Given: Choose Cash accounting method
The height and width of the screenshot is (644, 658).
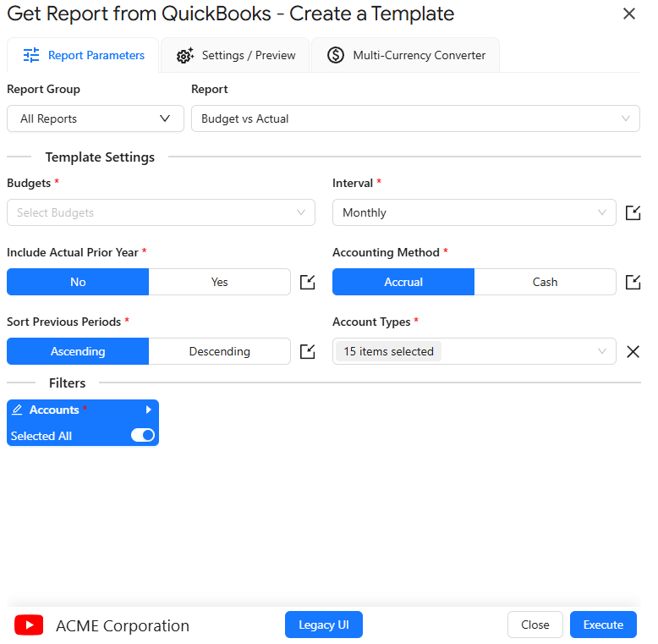Looking at the screenshot, I should tap(545, 282).
